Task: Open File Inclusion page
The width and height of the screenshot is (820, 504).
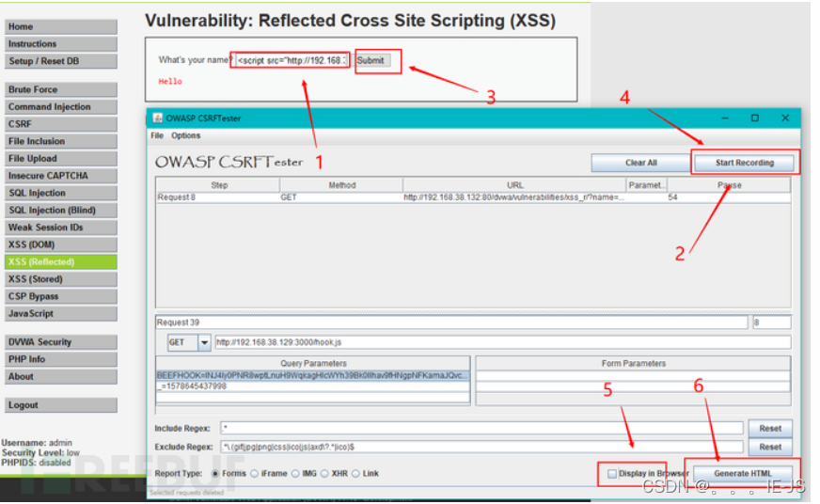Action: 61,141
